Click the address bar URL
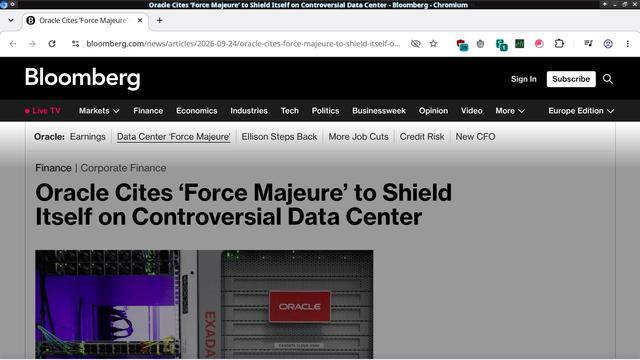The width and height of the screenshot is (640, 360). [x=243, y=44]
